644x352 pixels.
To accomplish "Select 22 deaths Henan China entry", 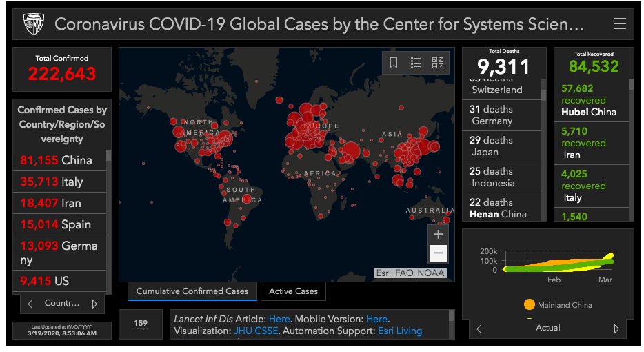I will (501, 208).
